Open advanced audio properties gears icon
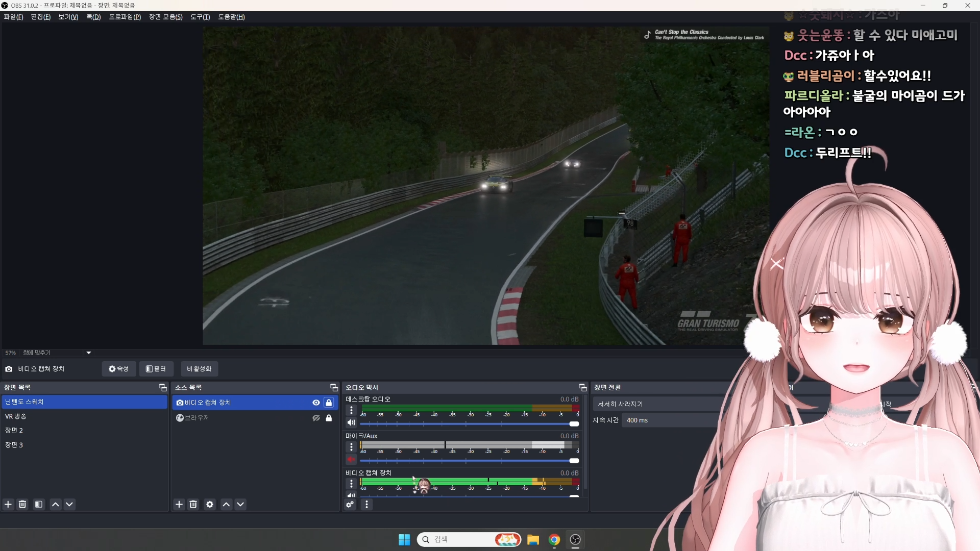 point(350,504)
